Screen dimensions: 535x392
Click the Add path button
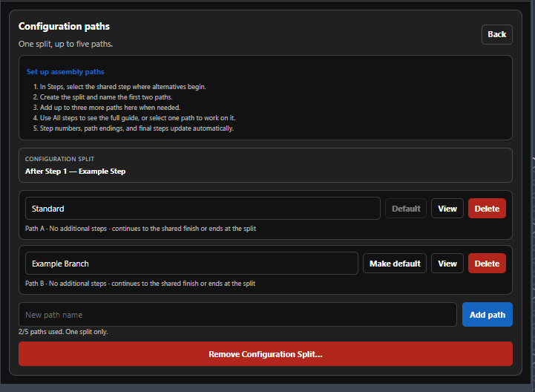488,315
